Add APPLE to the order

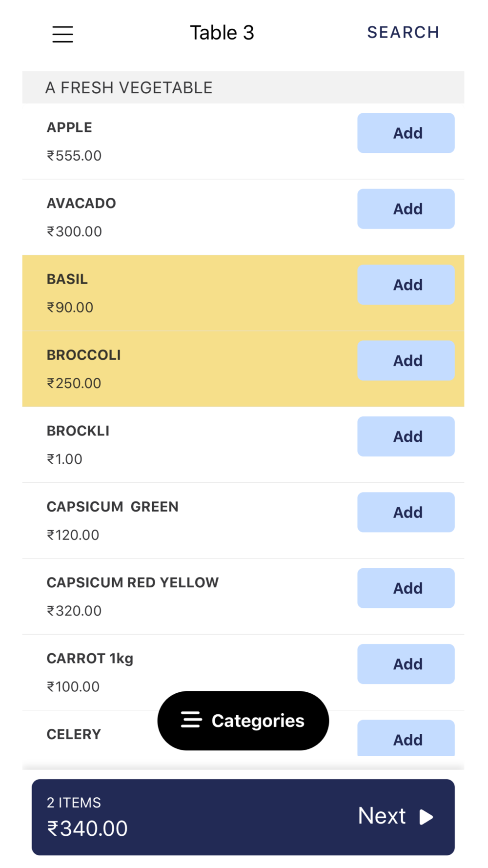coord(406,133)
